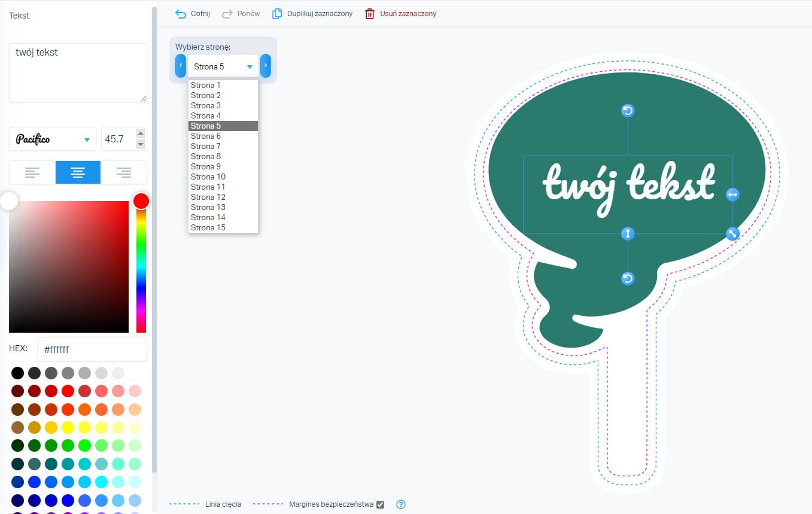812x514 pixels.
Task: Click the horizontal resize handle on text box
Action: pyautogui.click(x=732, y=194)
